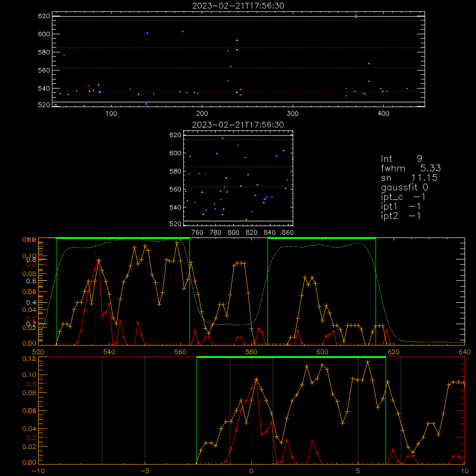This screenshot has width=476, height=476.
Task: Click the 'Int 9' readout
Action: [x=401, y=159]
